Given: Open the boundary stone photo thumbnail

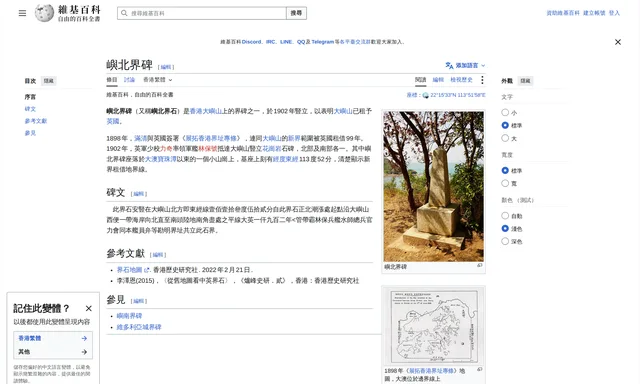Looking at the screenshot, I should (x=433, y=186).
